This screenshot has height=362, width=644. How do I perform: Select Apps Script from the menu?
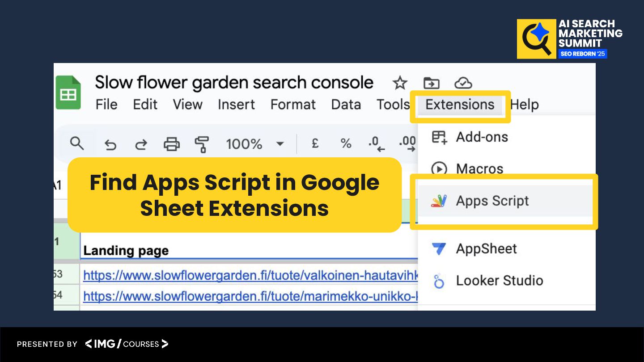click(x=492, y=201)
